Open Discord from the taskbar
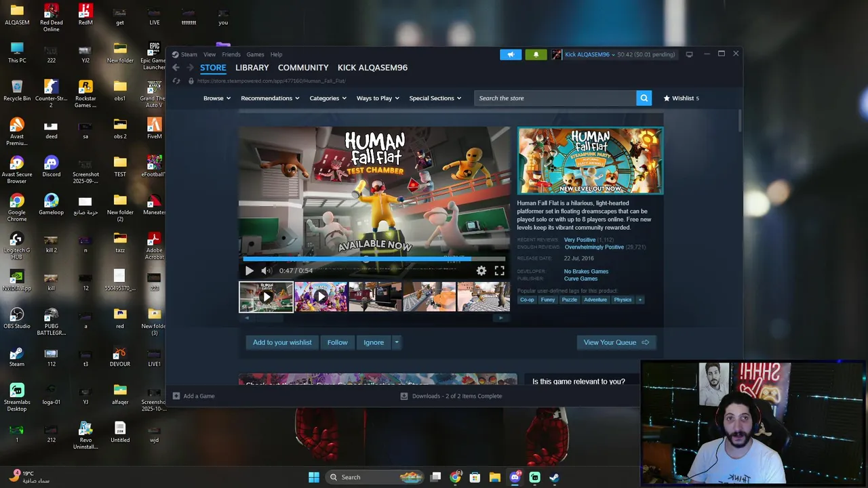The image size is (868, 488). point(515,477)
